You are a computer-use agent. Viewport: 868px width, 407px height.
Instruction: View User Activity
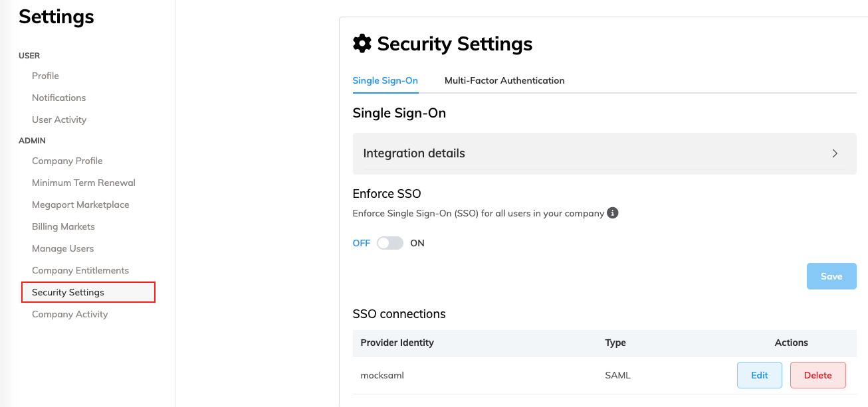(58, 120)
